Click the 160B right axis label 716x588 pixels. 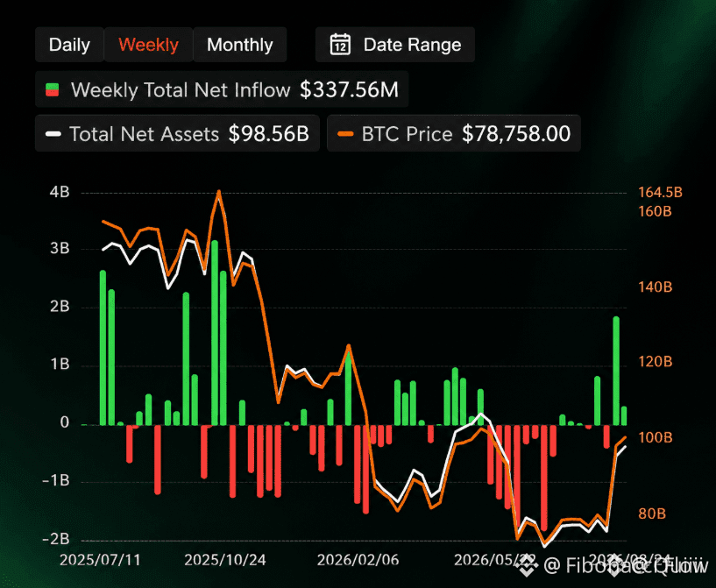[656, 211]
